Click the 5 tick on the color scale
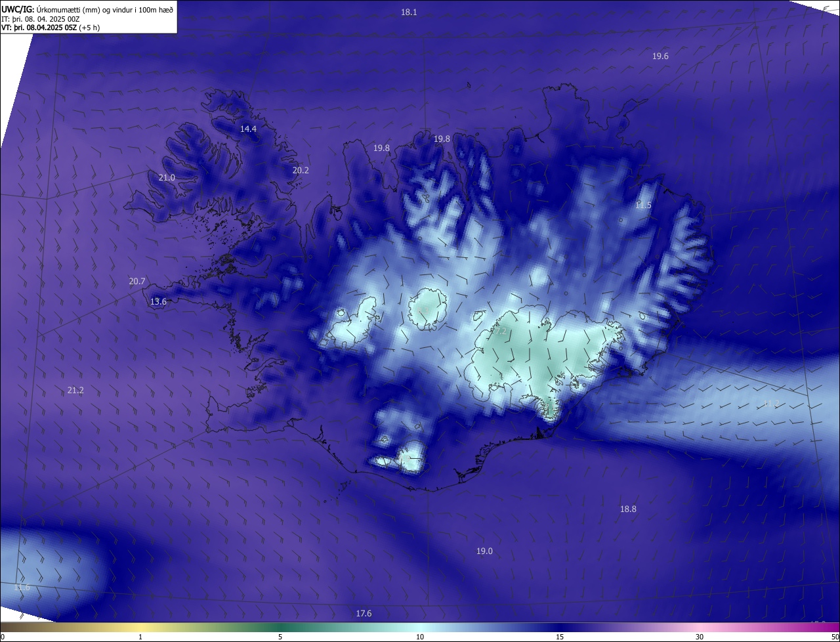The height and width of the screenshot is (642, 840). (280, 637)
